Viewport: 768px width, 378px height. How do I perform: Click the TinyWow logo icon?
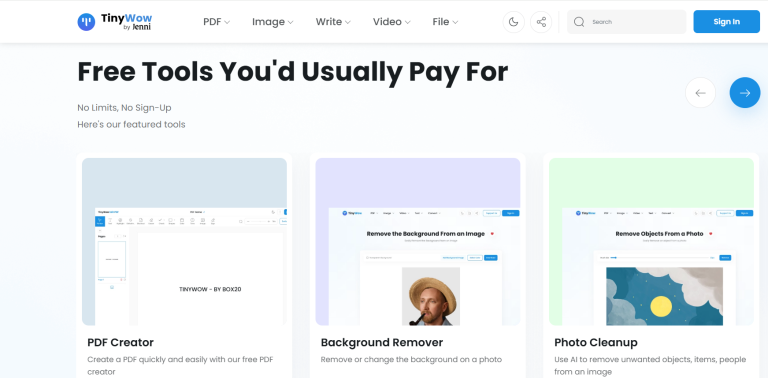tap(86, 22)
